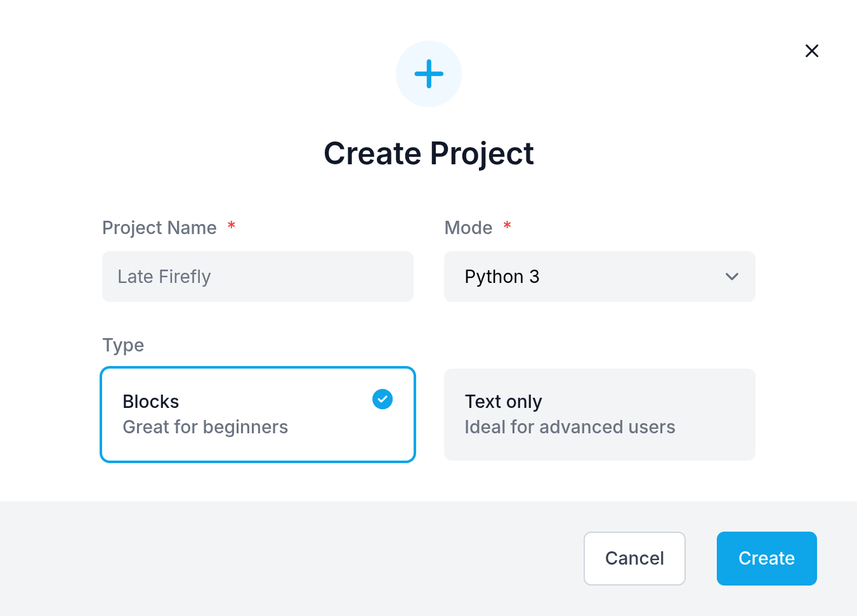Close the Create Project dialog
857x616 pixels.
[811, 51]
